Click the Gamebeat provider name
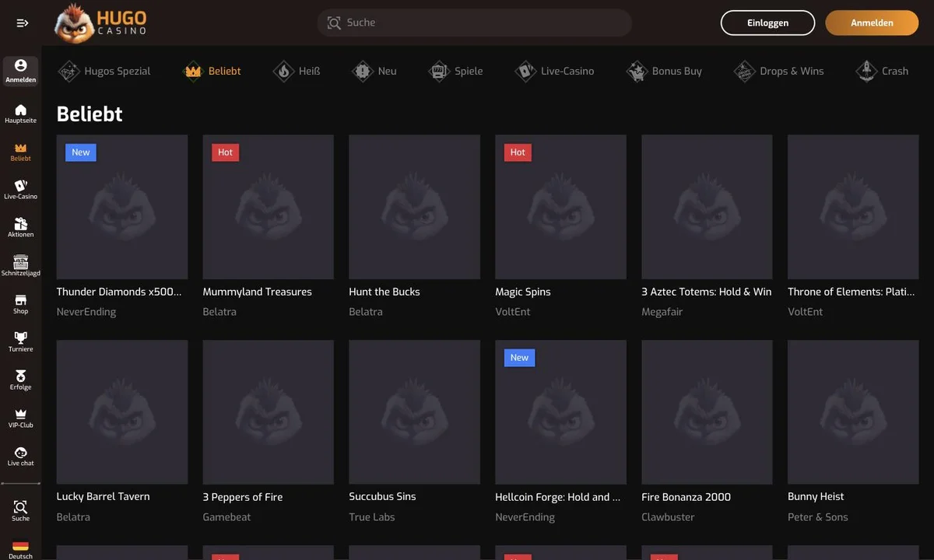 [x=227, y=517]
